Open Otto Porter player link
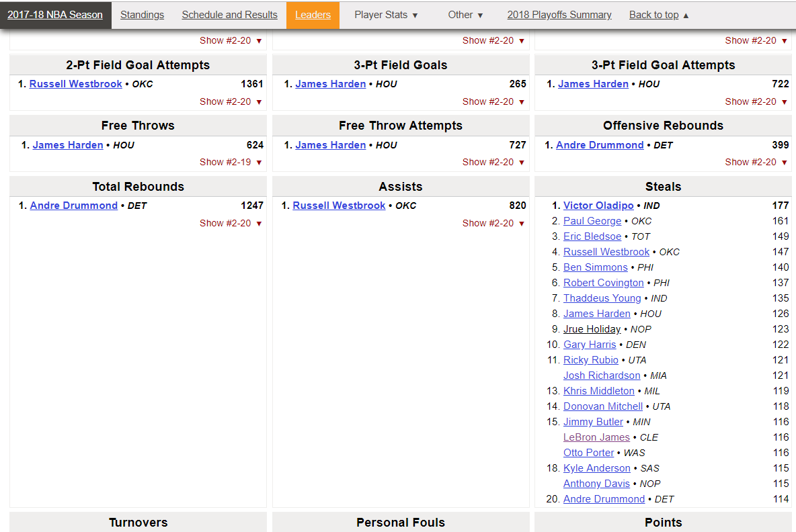 pyautogui.click(x=589, y=453)
